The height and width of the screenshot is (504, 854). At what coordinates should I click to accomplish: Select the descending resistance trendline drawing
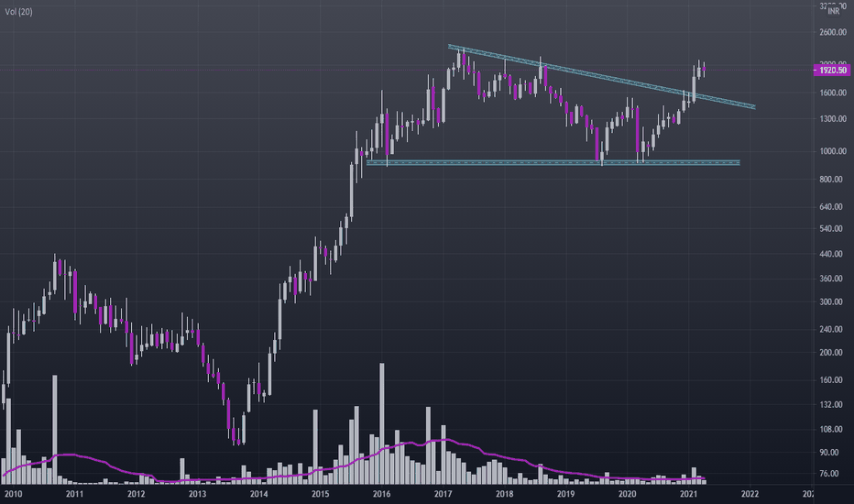point(602,77)
